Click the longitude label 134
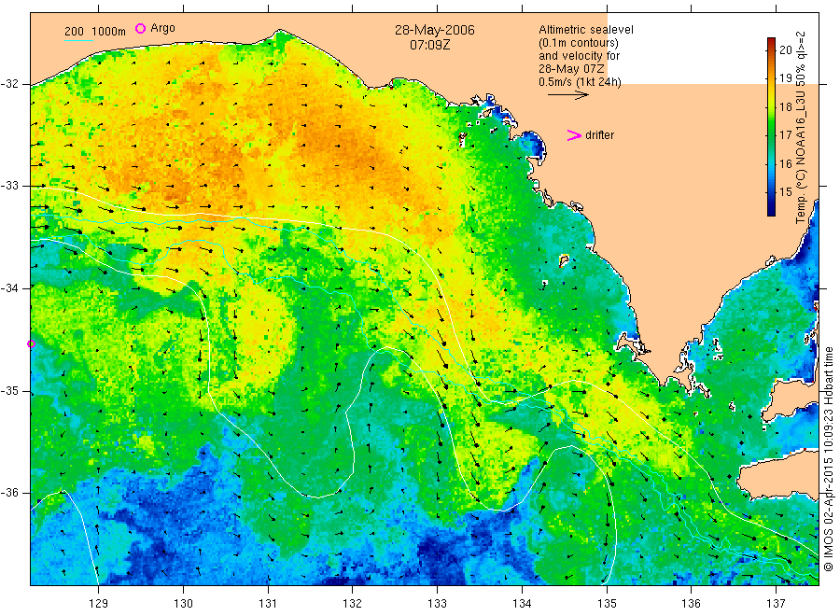This screenshot has width=840, height=616. pos(522,604)
